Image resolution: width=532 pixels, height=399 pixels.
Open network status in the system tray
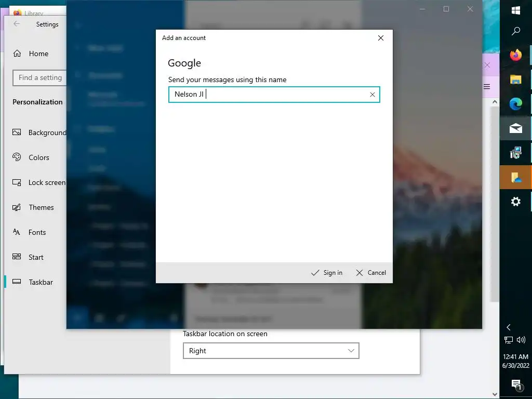(508, 340)
